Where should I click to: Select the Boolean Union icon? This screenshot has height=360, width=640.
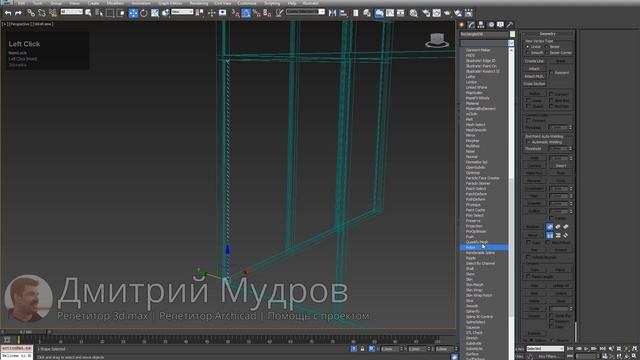coord(550,227)
